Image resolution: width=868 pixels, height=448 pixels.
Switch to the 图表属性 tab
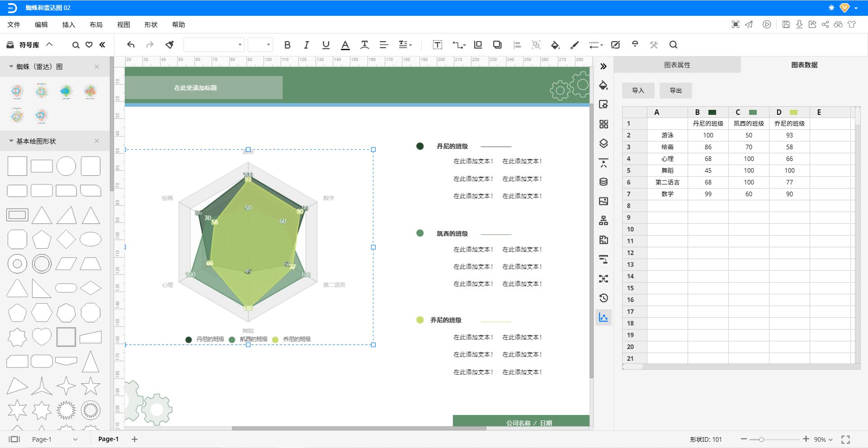[677, 65]
